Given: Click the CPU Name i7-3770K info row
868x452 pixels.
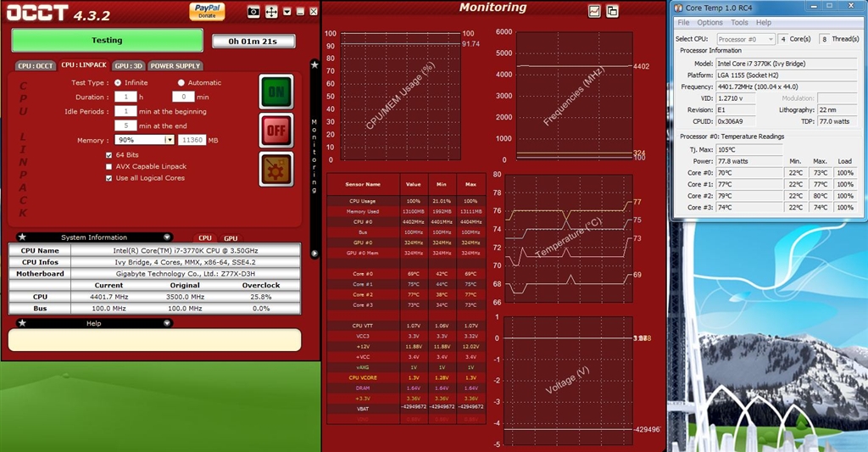Looking at the screenshot, I should click(154, 250).
